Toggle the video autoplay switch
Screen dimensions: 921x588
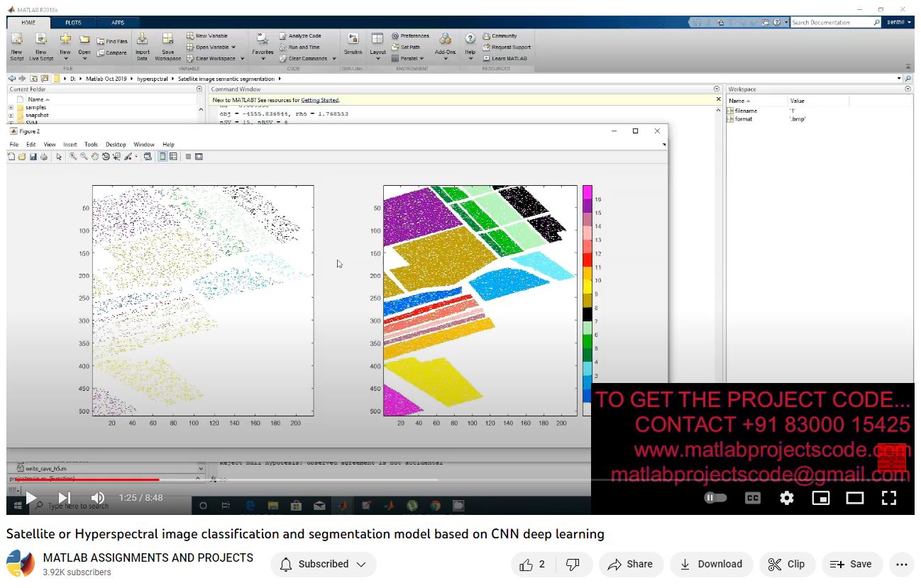click(715, 498)
